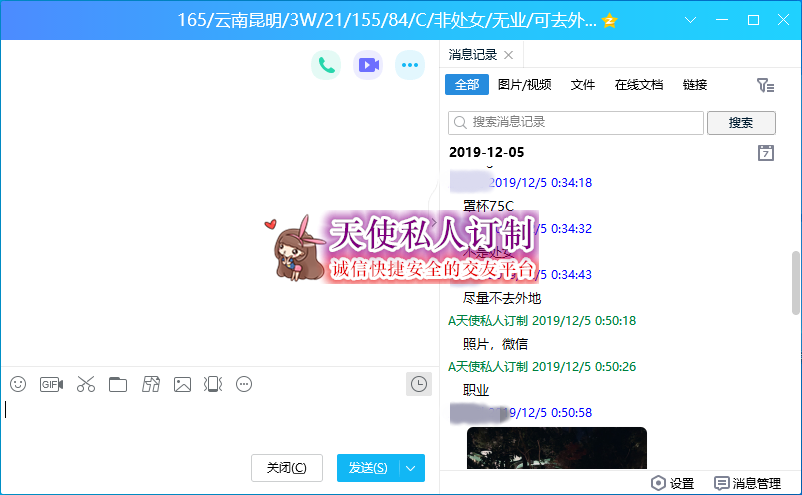The height and width of the screenshot is (495, 802).
Task: Start a video call
Action: tap(368, 65)
